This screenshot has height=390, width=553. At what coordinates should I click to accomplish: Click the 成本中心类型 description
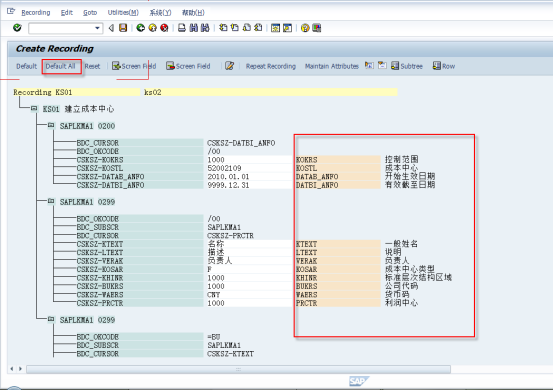pos(410,269)
